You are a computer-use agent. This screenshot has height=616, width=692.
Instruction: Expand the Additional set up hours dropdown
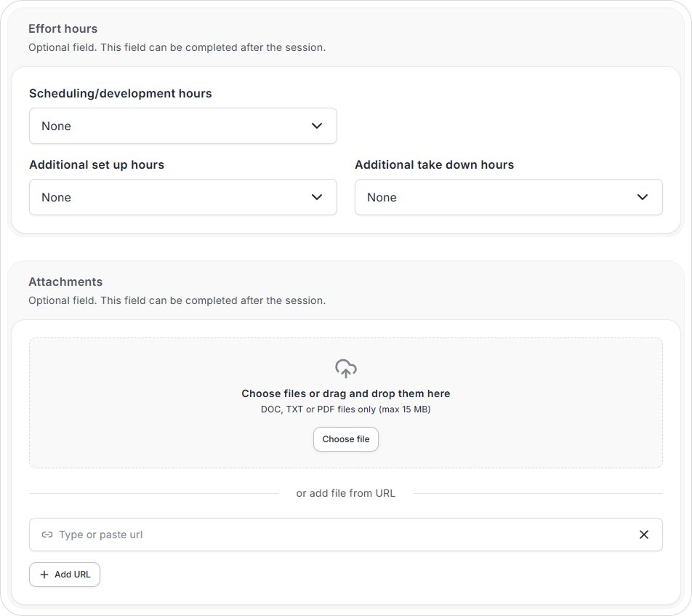pos(182,197)
